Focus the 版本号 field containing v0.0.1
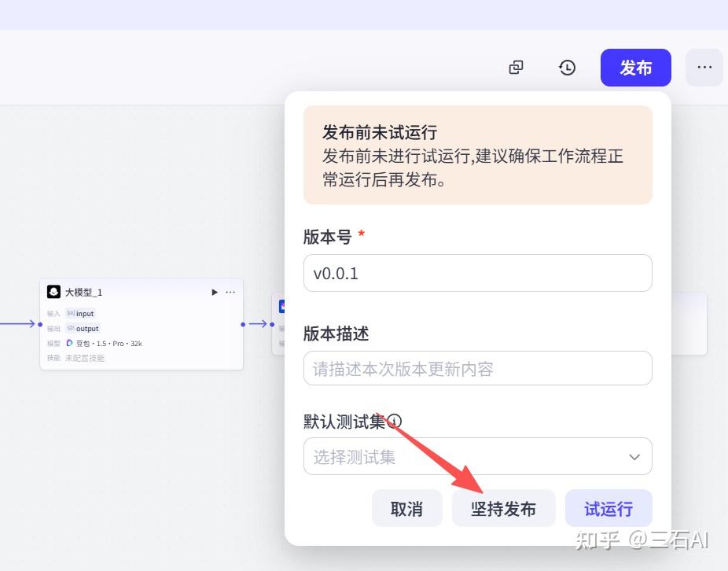This screenshot has height=571, width=728. [477, 273]
